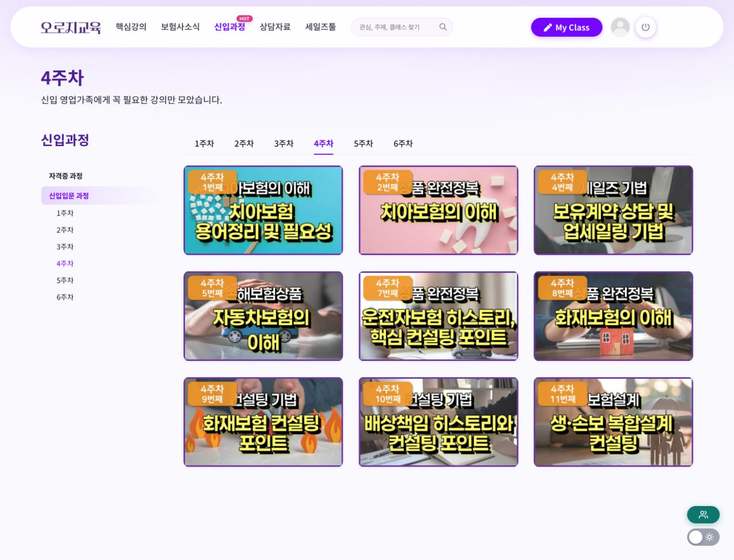Open sidebar 2주차 item

click(65, 230)
